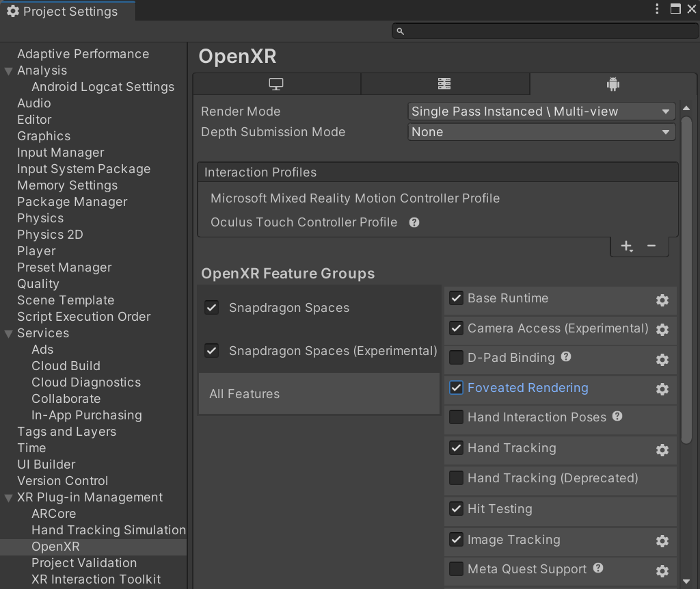The width and height of the screenshot is (700, 589).
Task: Open Hand Tracking Simulation settings
Action: [x=109, y=530]
